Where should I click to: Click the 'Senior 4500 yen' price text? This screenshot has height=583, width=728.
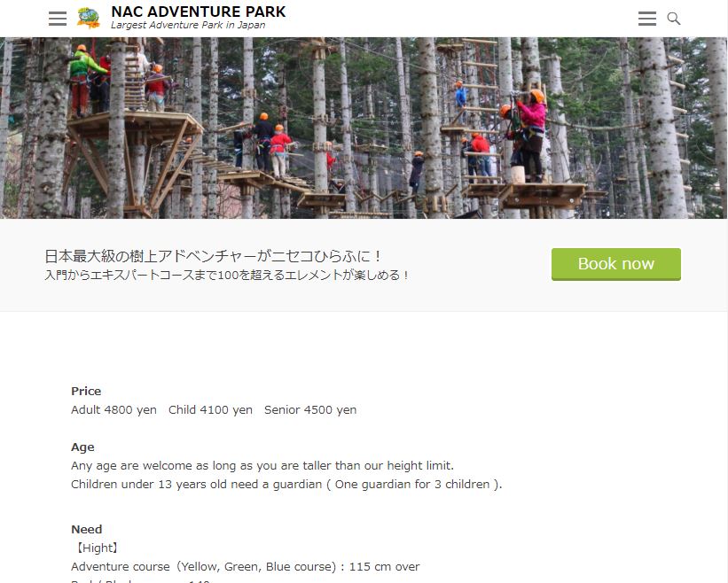[310, 410]
